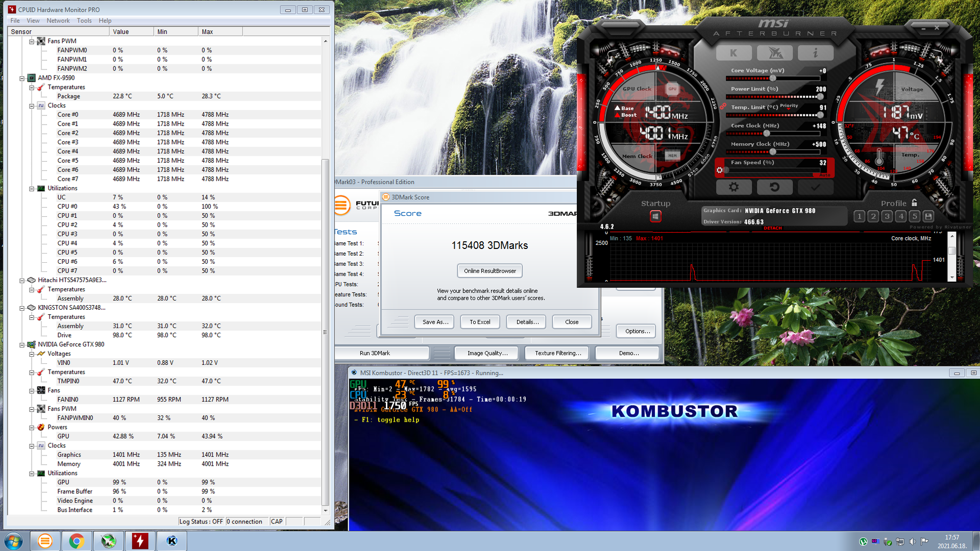980x551 pixels.
Task: Open the MSI Afterburner taskbar icon
Action: [x=108, y=541]
